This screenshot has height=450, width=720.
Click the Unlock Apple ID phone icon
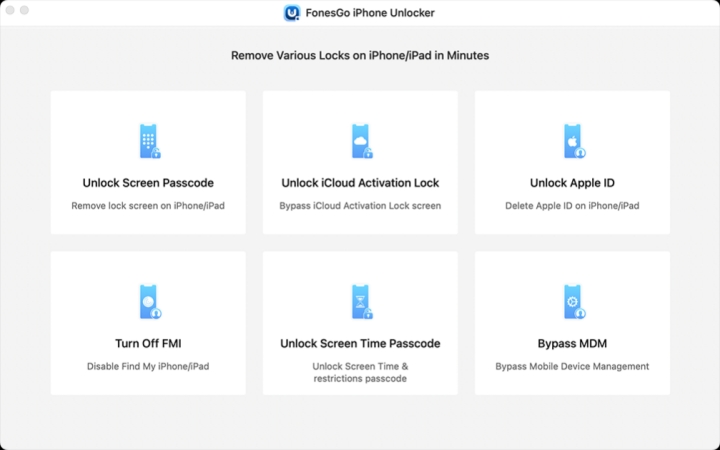pos(574,141)
